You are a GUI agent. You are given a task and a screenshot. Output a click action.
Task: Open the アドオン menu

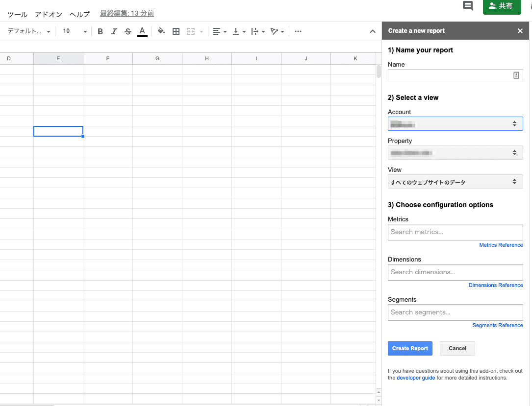49,14
